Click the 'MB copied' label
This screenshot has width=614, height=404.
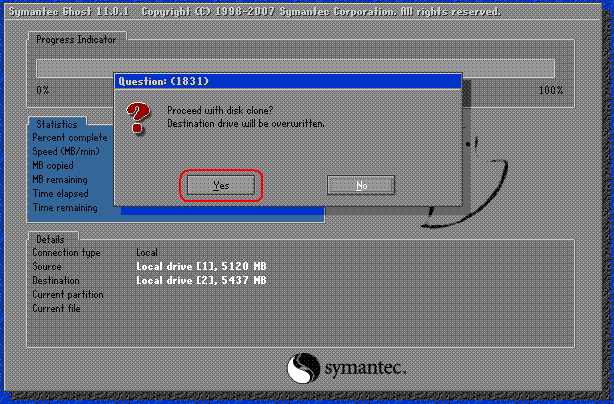(53, 166)
